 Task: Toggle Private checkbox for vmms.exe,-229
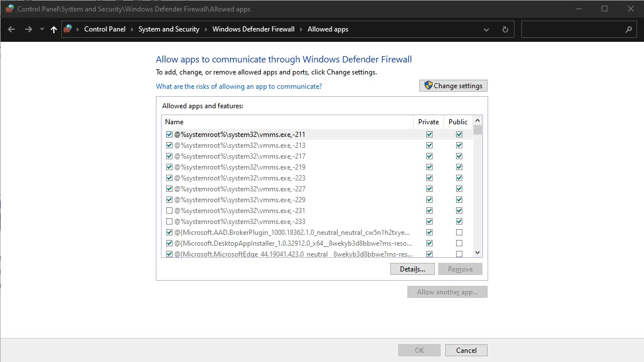[x=429, y=199]
